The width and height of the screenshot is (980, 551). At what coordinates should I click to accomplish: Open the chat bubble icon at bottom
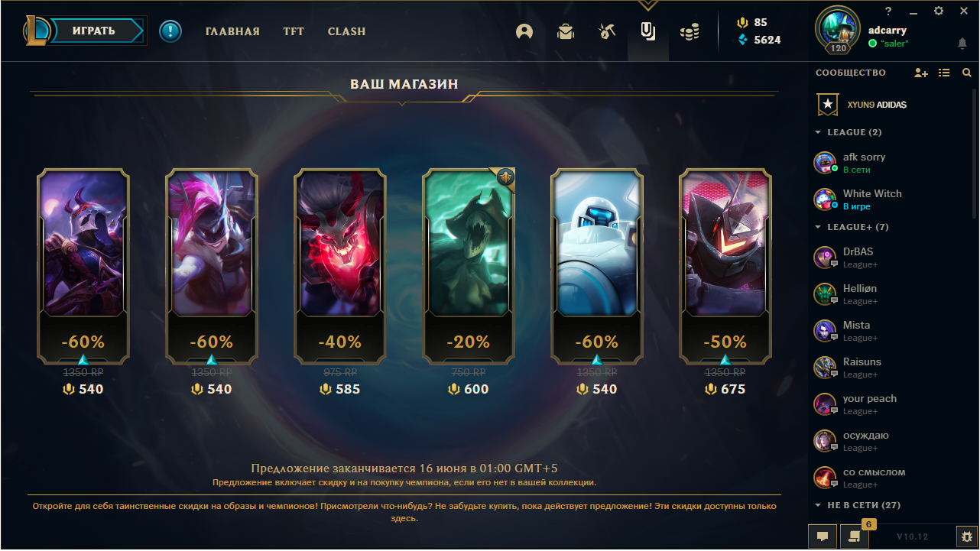click(823, 536)
